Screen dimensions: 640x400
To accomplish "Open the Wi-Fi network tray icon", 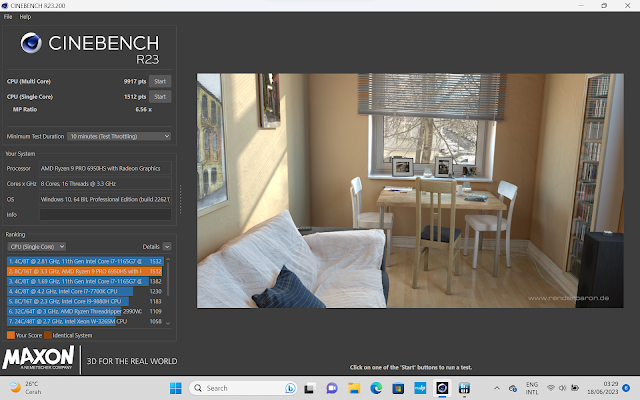I will coord(551,388).
